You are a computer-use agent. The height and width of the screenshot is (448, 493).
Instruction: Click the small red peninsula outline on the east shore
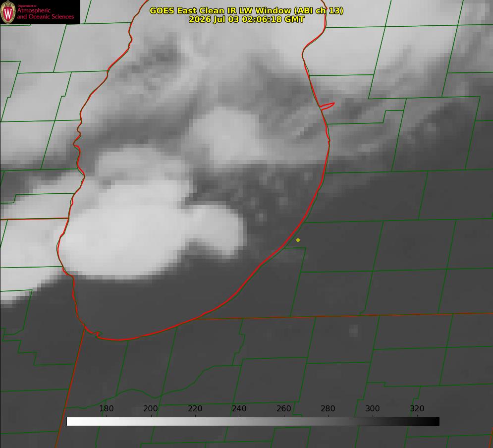click(x=328, y=106)
